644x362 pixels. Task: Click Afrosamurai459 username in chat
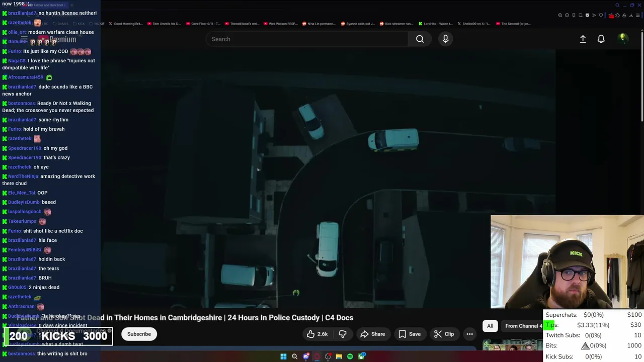coord(26,77)
